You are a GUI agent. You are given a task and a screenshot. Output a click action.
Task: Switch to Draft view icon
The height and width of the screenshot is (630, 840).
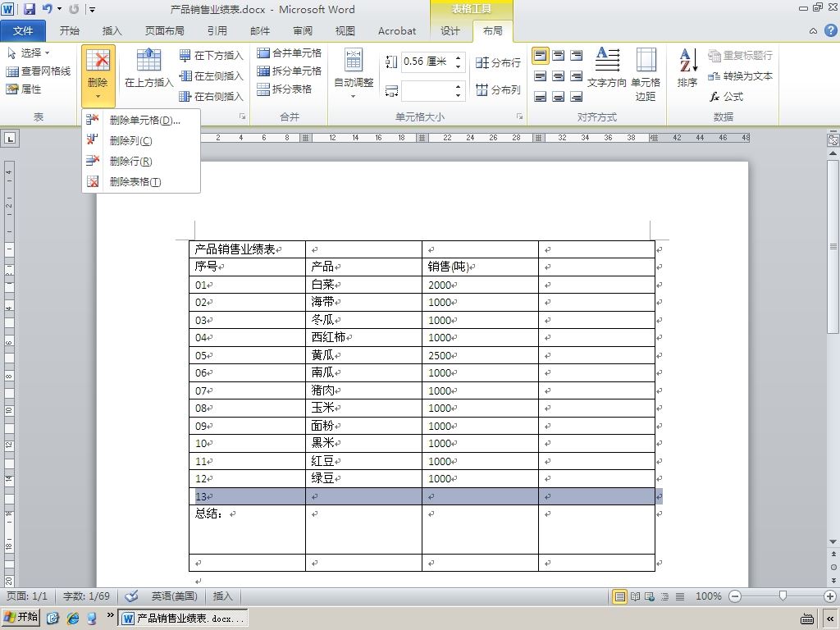click(680, 596)
